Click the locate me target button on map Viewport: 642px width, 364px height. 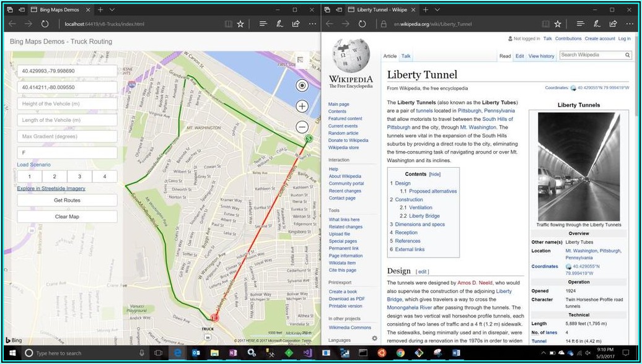[302, 86]
